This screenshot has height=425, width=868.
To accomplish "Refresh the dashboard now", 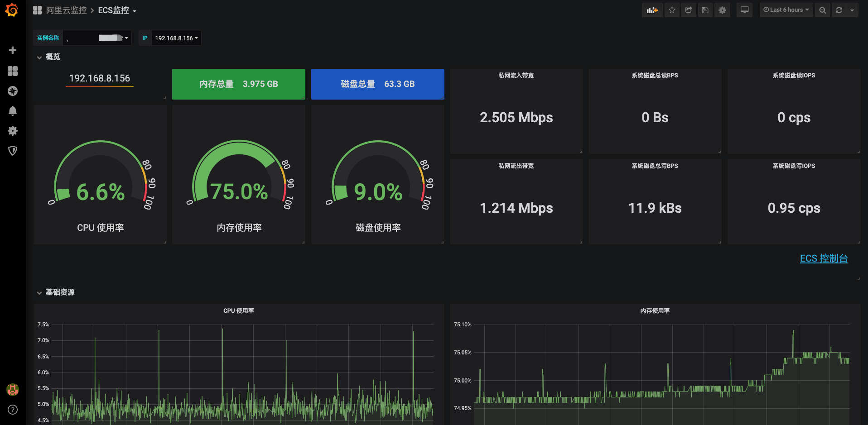I will coord(839,10).
